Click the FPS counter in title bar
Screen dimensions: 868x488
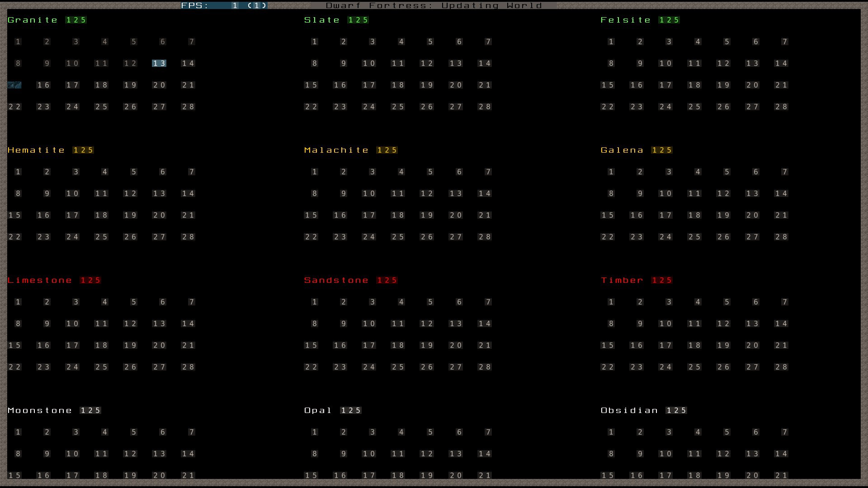pyautogui.click(x=224, y=5)
